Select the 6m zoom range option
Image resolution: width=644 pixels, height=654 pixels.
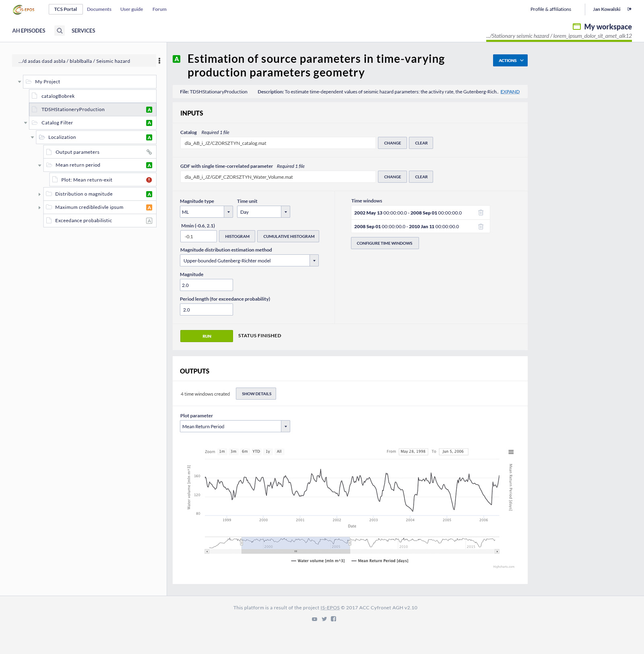click(x=245, y=452)
